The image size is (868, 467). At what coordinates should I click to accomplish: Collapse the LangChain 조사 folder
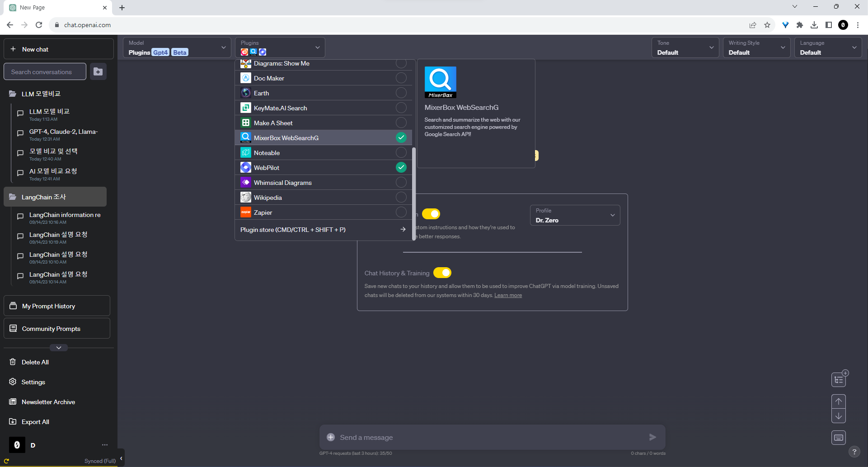[55, 197]
